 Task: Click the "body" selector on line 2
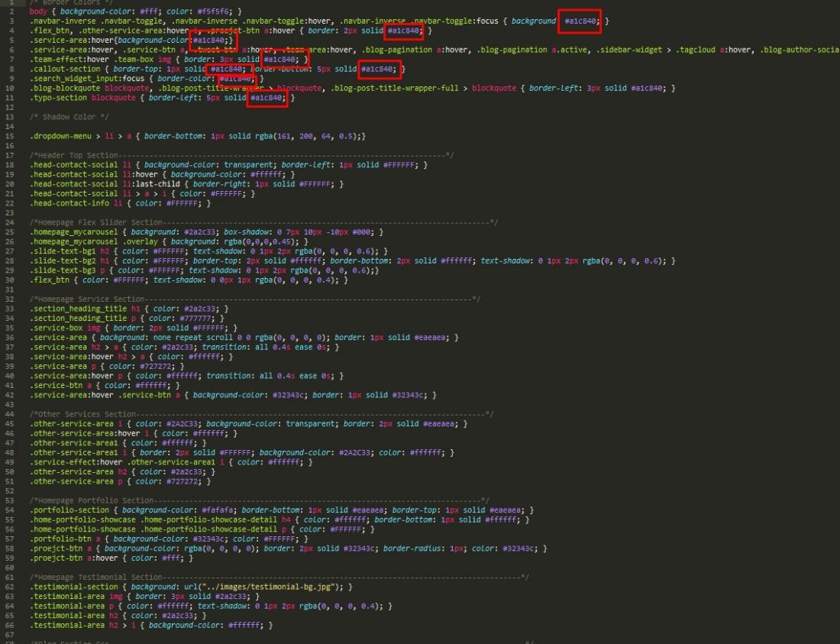coord(38,11)
